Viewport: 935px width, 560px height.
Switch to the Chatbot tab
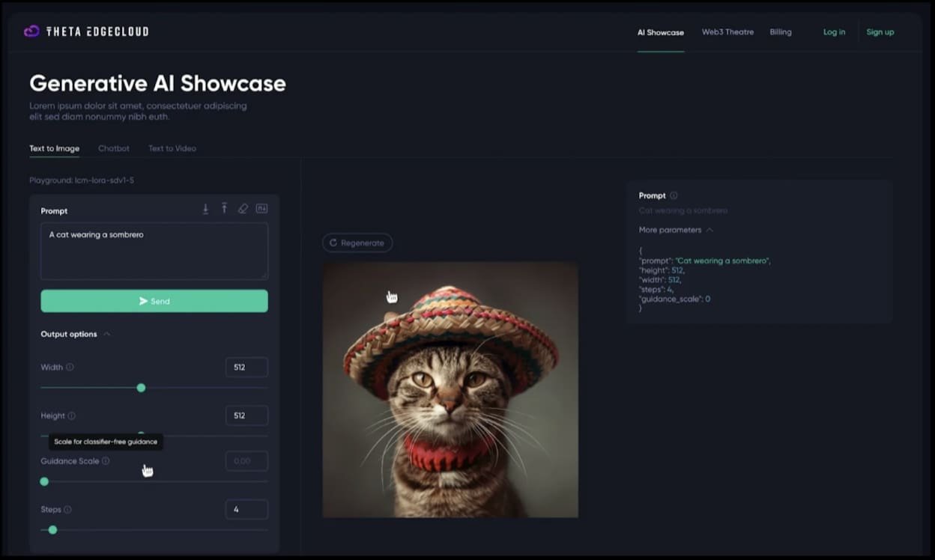[x=114, y=148]
